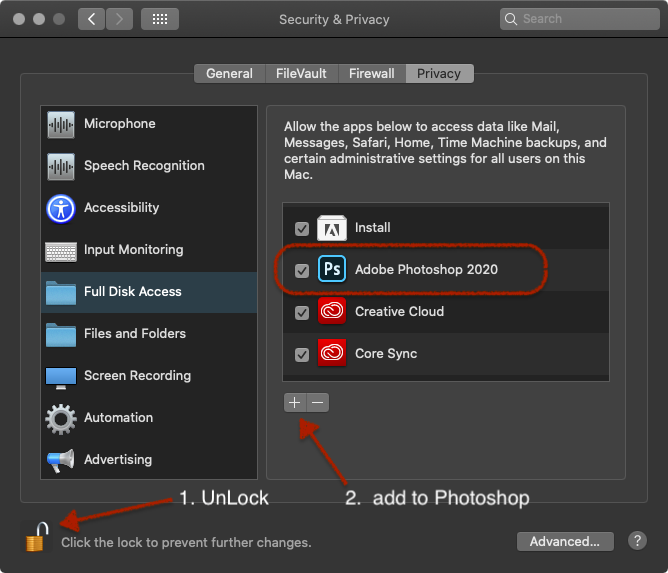Click the Automation gear icon
The width and height of the screenshot is (668, 573).
(x=61, y=418)
